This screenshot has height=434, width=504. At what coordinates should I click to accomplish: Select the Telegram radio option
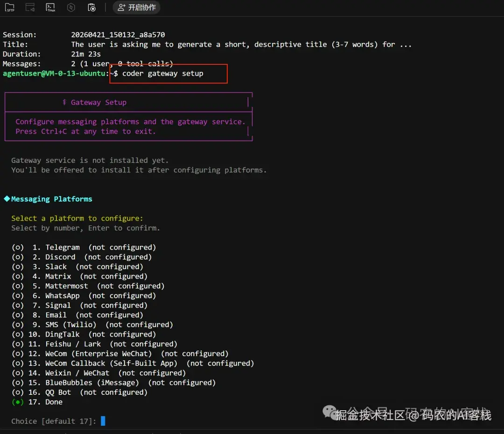[x=18, y=247]
